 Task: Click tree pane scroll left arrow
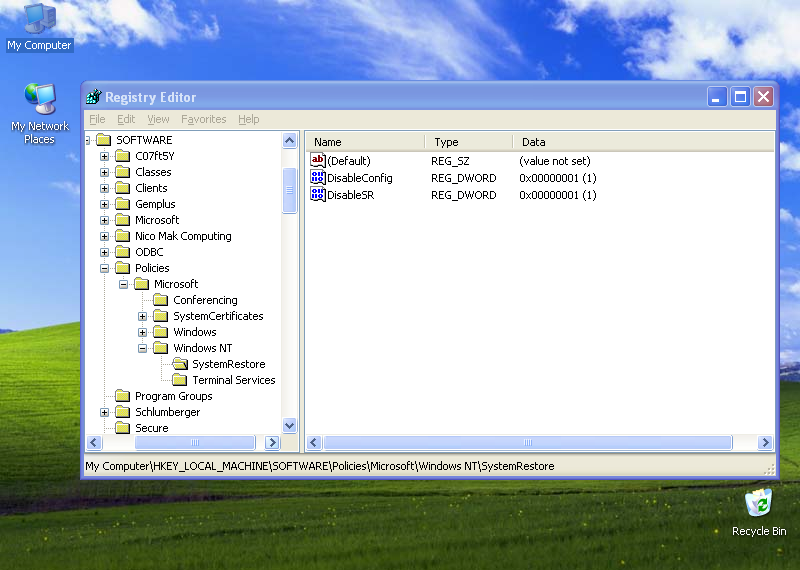click(x=94, y=442)
